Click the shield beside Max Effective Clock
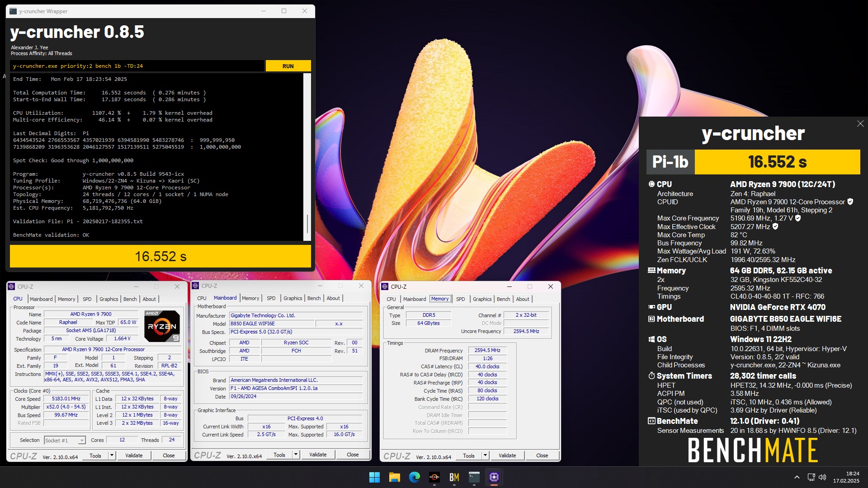 (775, 226)
